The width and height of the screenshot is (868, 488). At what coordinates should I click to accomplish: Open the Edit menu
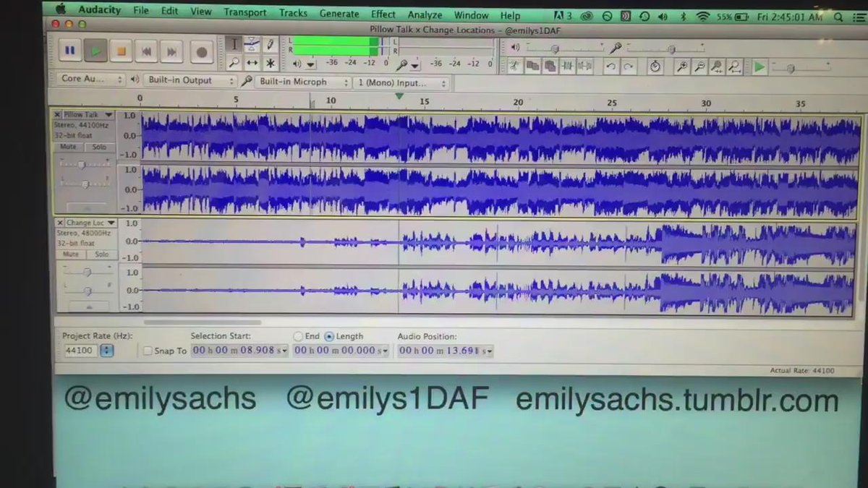(169, 12)
